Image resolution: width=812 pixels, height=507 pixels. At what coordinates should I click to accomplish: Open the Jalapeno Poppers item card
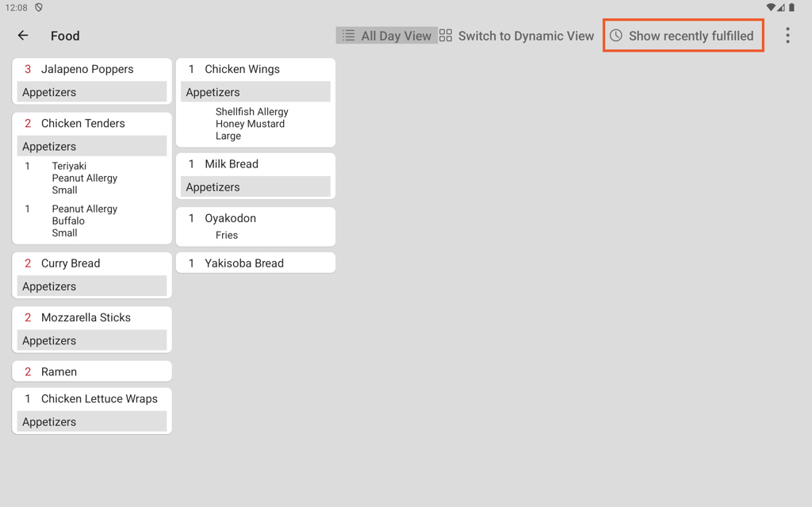point(92,70)
